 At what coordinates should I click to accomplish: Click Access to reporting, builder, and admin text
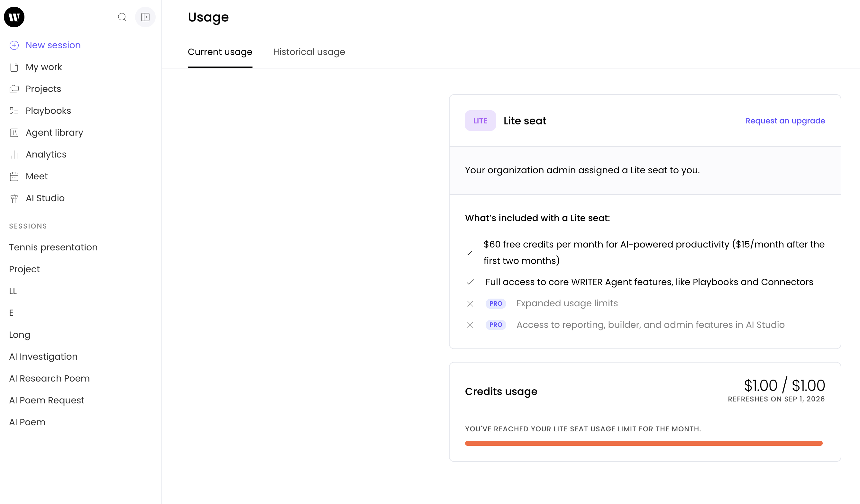pos(650,325)
